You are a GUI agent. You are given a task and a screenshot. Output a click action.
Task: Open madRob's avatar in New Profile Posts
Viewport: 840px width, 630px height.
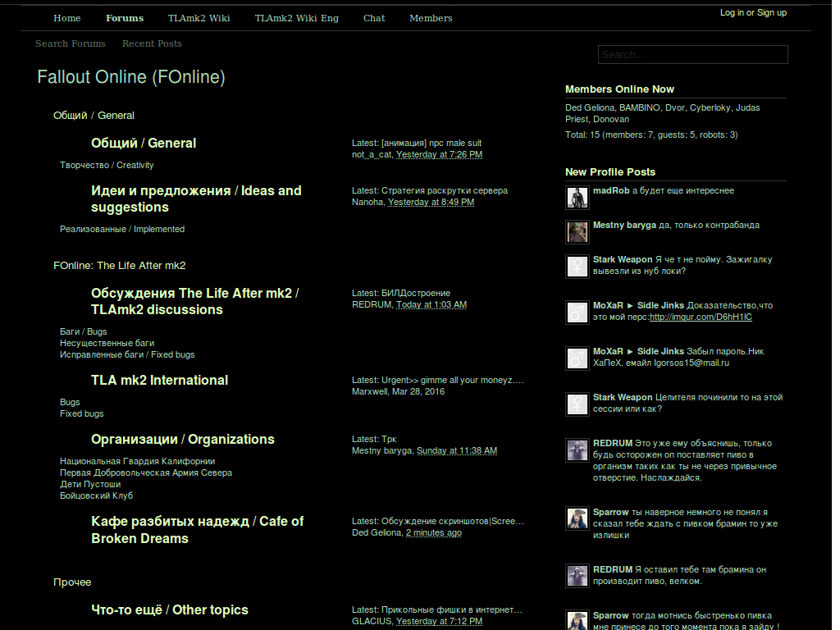click(x=577, y=197)
